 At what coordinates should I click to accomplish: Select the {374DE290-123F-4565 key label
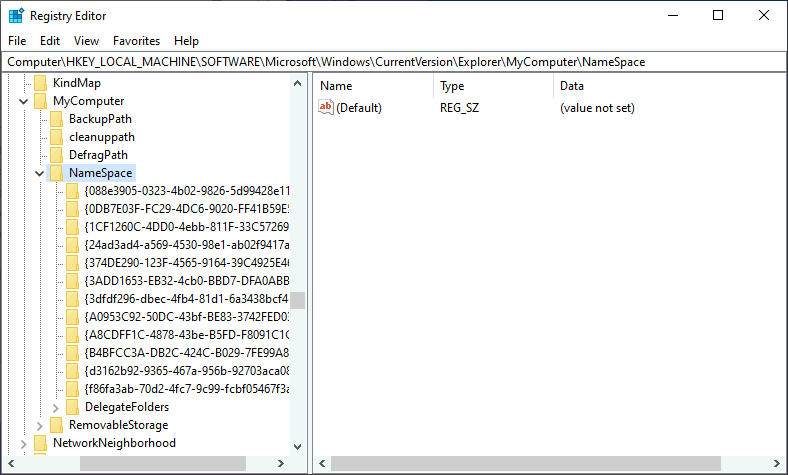(x=187, y=263)
